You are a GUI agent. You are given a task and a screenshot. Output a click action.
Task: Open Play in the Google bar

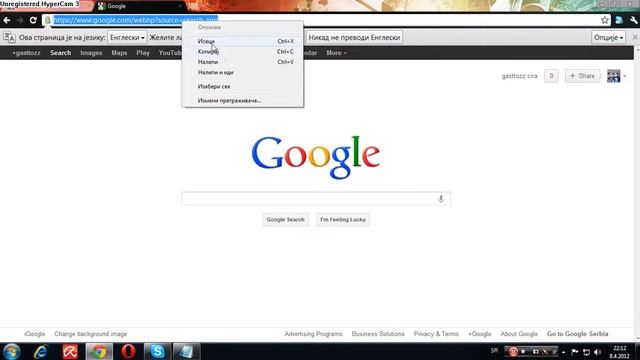pos(143,53)
